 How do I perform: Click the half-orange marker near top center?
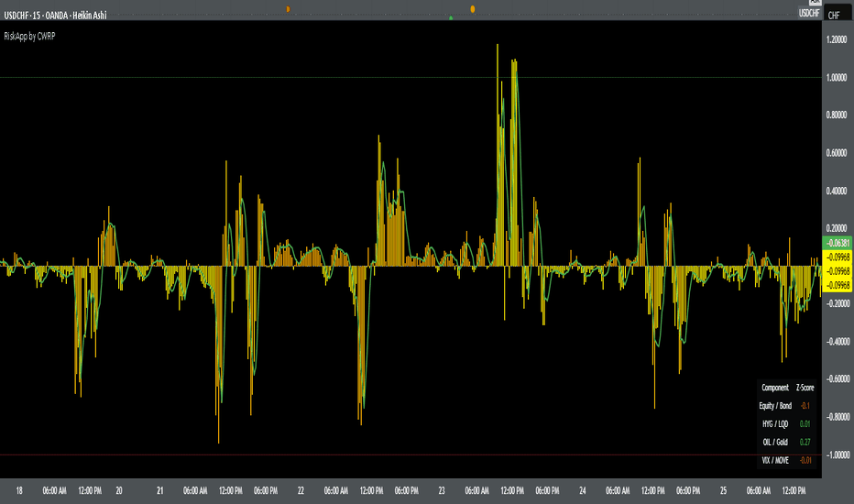288,9
